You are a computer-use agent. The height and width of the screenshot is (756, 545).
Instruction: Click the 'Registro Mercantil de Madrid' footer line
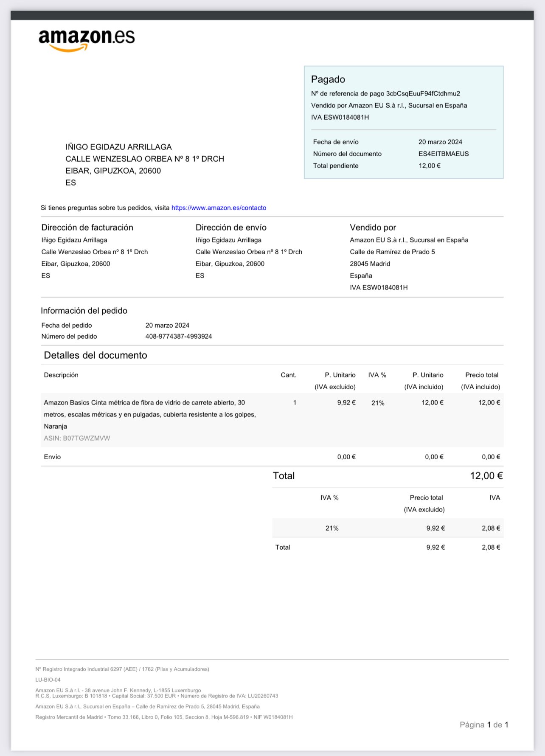pyautogui.click(x=164, y=717)
